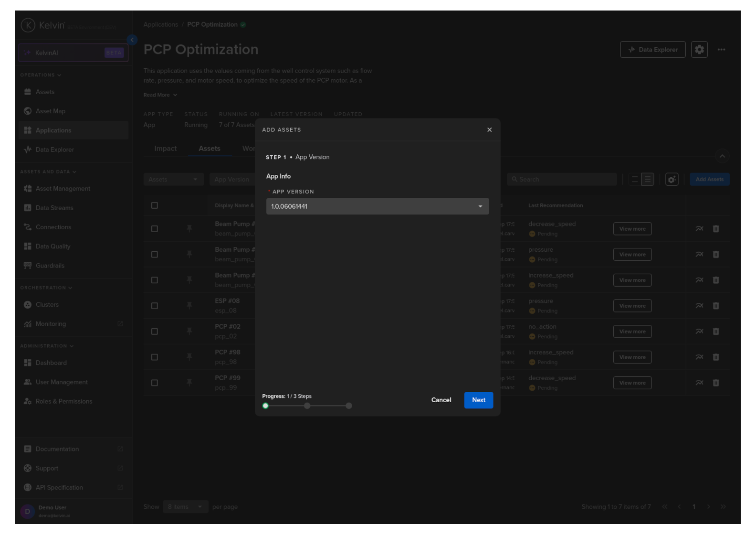Open the table column settings gear icon
The height and width of the screenshot is (535, 756).
(x=672, y=180)
